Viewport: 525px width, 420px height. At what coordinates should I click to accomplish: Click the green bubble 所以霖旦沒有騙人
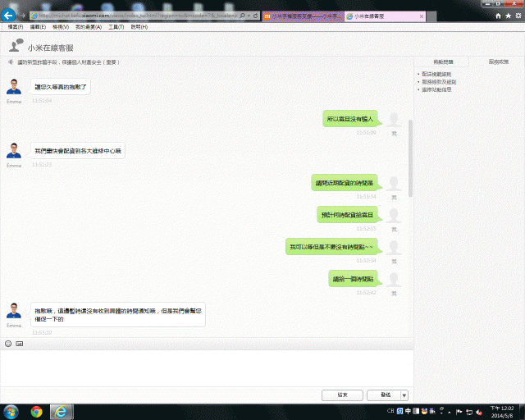[352, 119]
